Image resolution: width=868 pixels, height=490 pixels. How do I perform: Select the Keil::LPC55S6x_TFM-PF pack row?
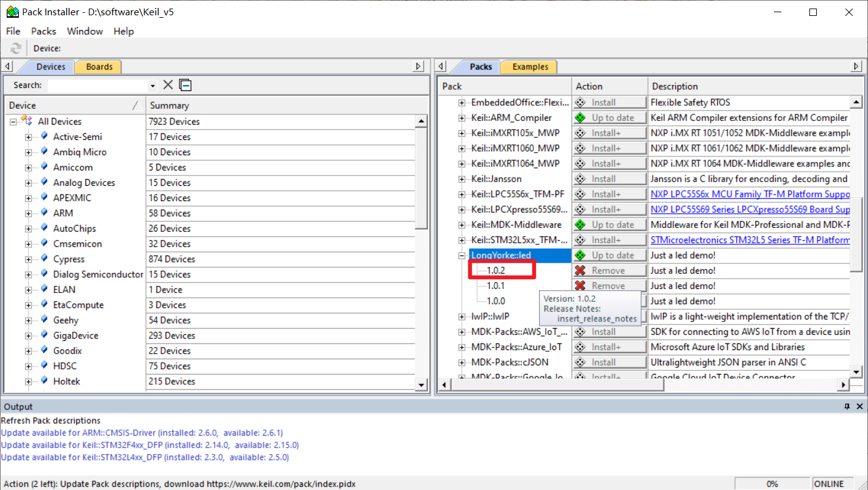click(x=518, y=194)
